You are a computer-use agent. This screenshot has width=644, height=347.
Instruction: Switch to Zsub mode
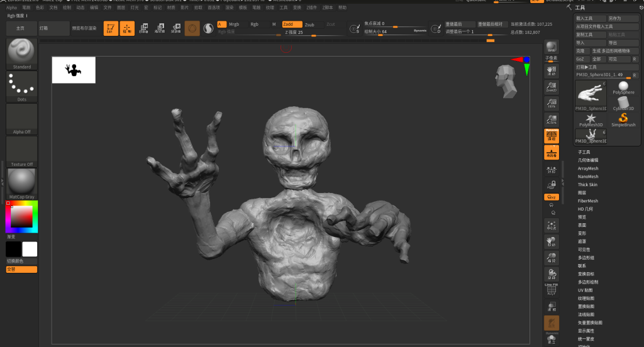(313, 25)
